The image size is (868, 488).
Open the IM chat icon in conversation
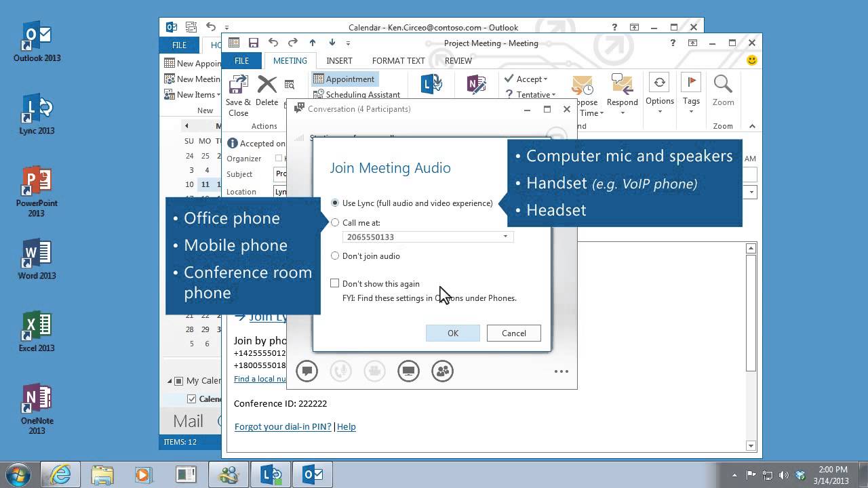307,371
